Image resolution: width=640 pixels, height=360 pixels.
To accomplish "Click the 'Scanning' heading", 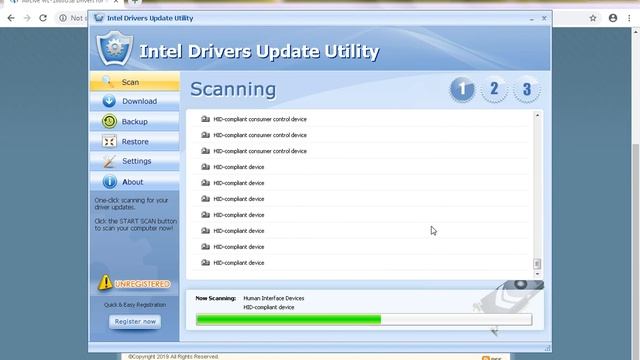I will coord(233,89).
